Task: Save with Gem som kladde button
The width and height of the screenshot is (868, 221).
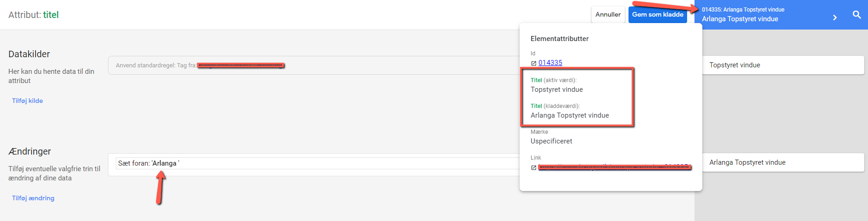Action: coord(658,14)
